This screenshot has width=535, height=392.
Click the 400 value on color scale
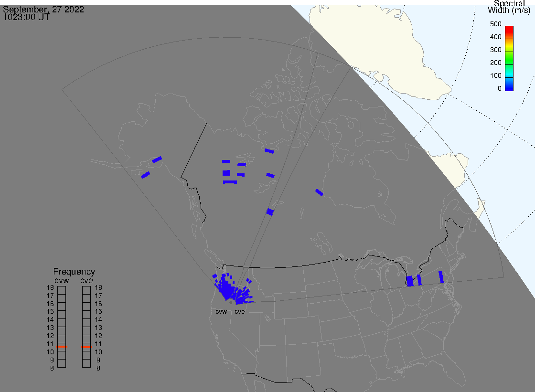click(x=495, y=37)
